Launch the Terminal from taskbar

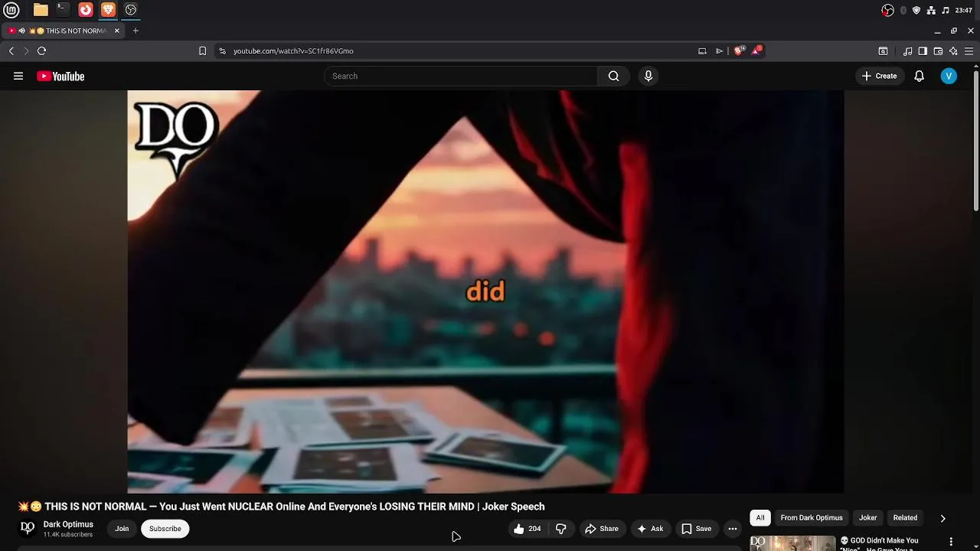click(63, 10)
